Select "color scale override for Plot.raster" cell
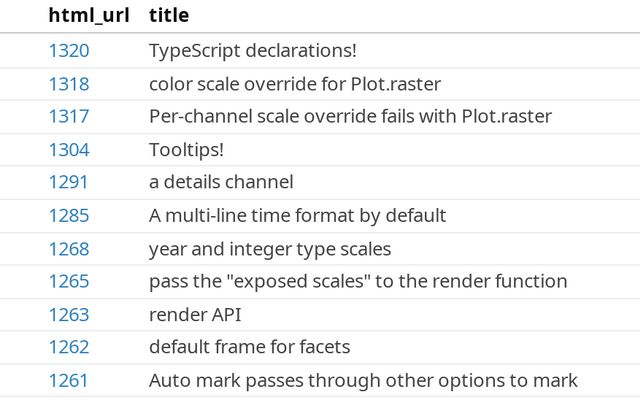 tap(295, 83)
